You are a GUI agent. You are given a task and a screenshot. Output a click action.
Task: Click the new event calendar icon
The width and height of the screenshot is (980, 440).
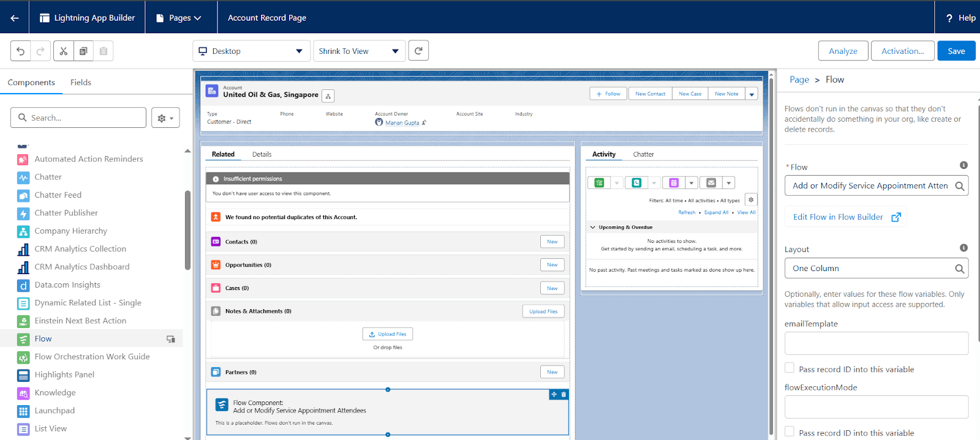674,182
